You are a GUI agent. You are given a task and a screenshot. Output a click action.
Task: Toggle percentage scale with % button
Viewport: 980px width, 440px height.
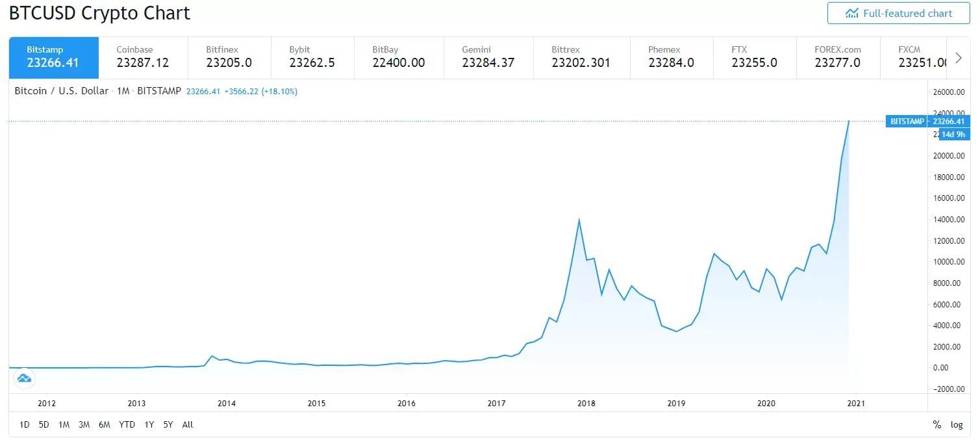[937, 424]
